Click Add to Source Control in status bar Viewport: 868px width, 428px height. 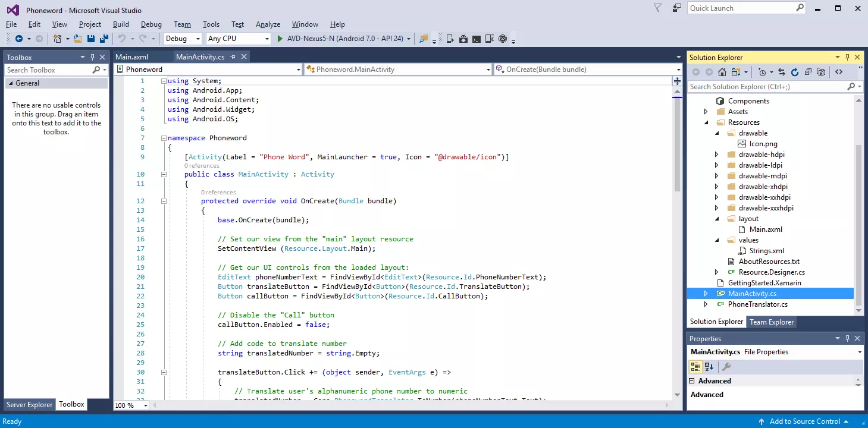click(804, 421)
